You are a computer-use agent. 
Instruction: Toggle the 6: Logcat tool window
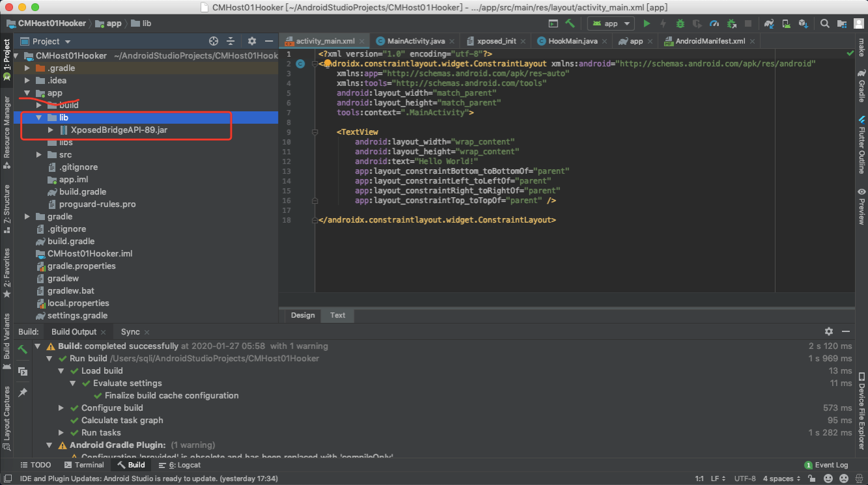point(180,465)
